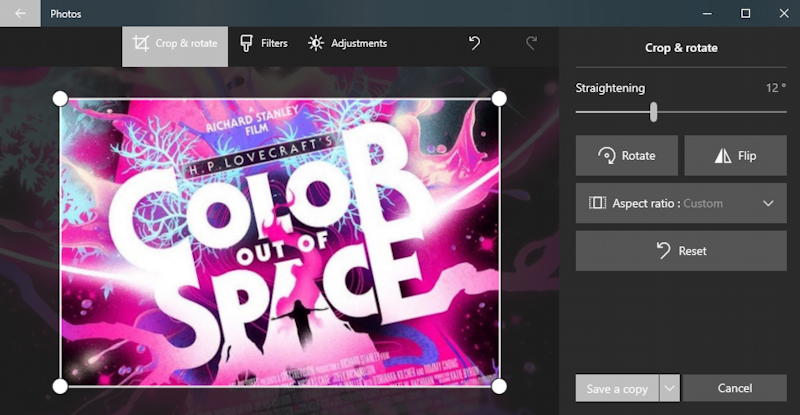
Task: Cancel the editing session
Action: point(735,388)
